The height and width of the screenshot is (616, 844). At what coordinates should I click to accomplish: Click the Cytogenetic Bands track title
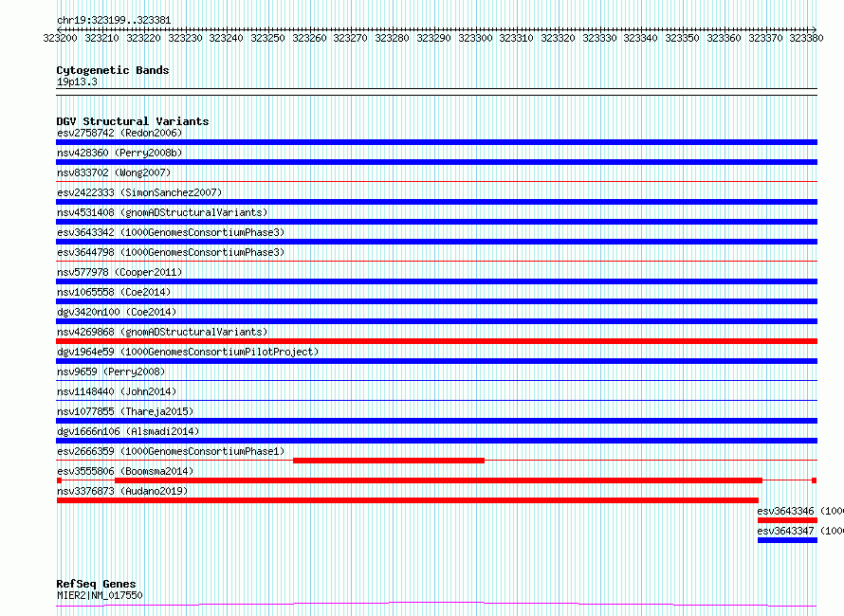coord(113,70)
